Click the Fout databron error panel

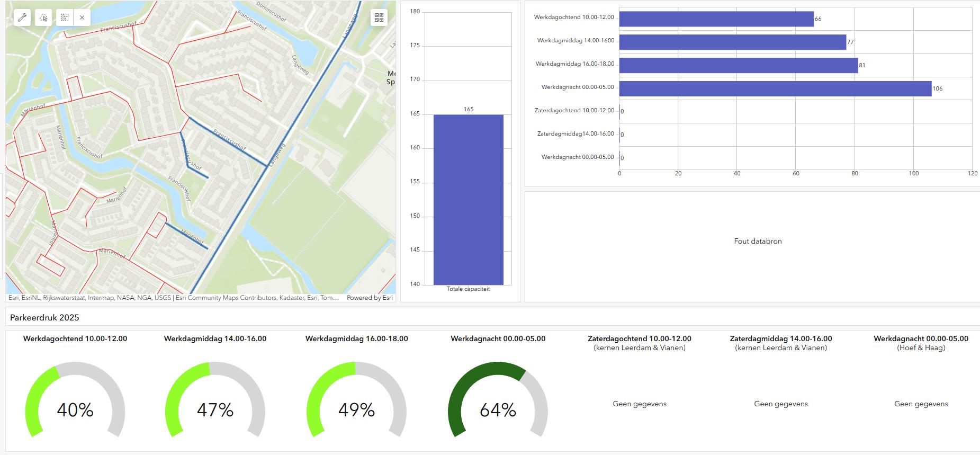pyautogui.click(x=758, y=241)
